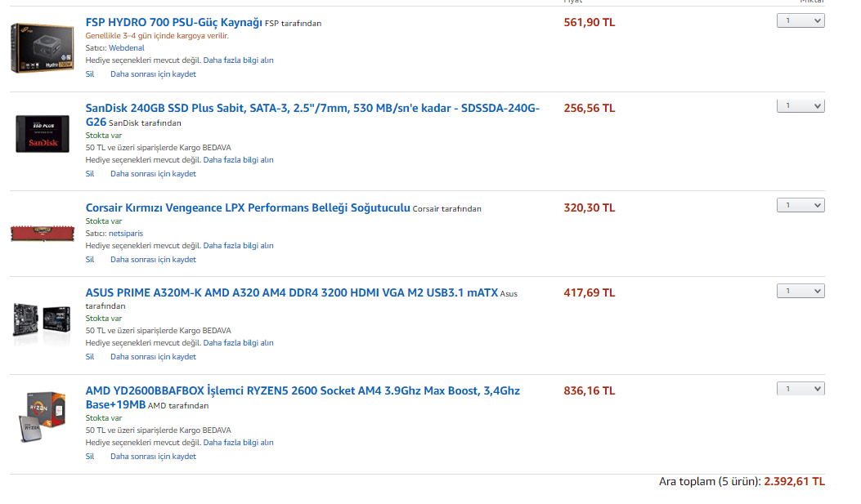Open the FSP HYDRO 700 PSU-Güç Kaynağı title link

173,22
